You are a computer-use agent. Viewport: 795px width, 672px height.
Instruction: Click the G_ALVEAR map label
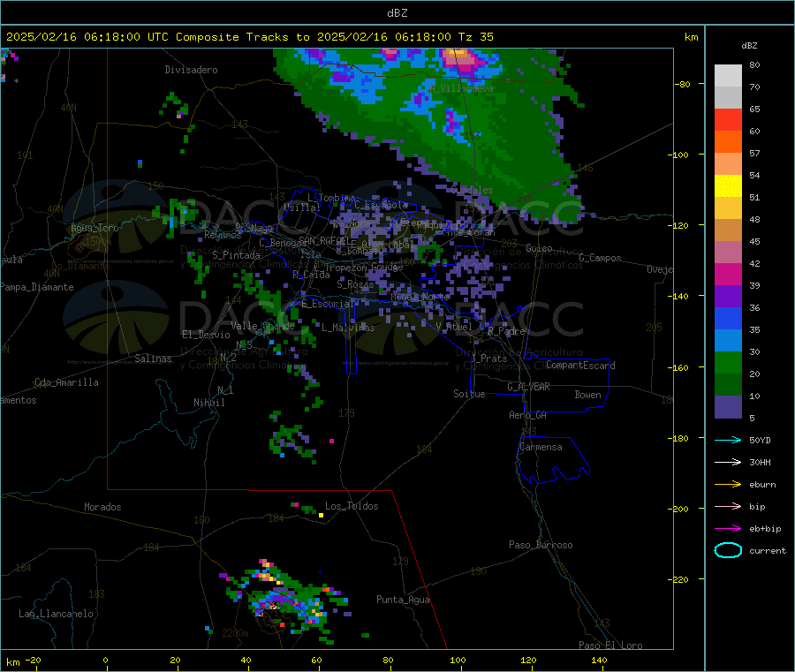click(529, 387)
